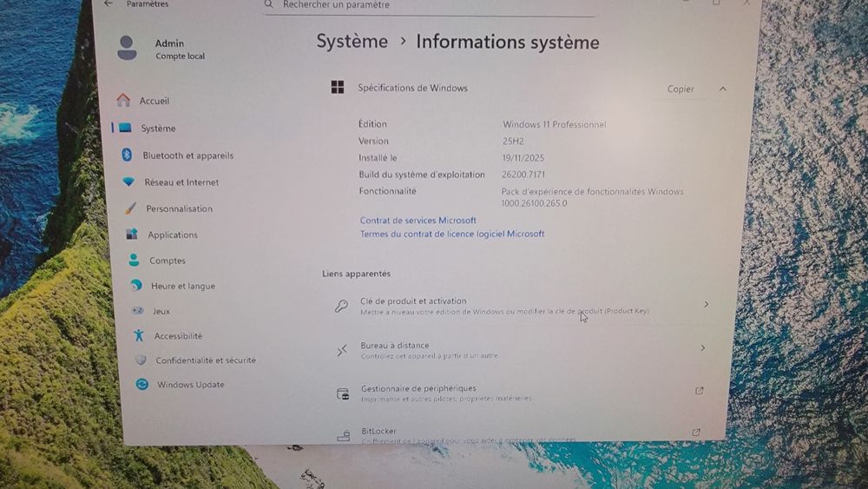
Task: Open Termes du contrat de licence logiciel Microsoft
Action: (x=452, y=234)
